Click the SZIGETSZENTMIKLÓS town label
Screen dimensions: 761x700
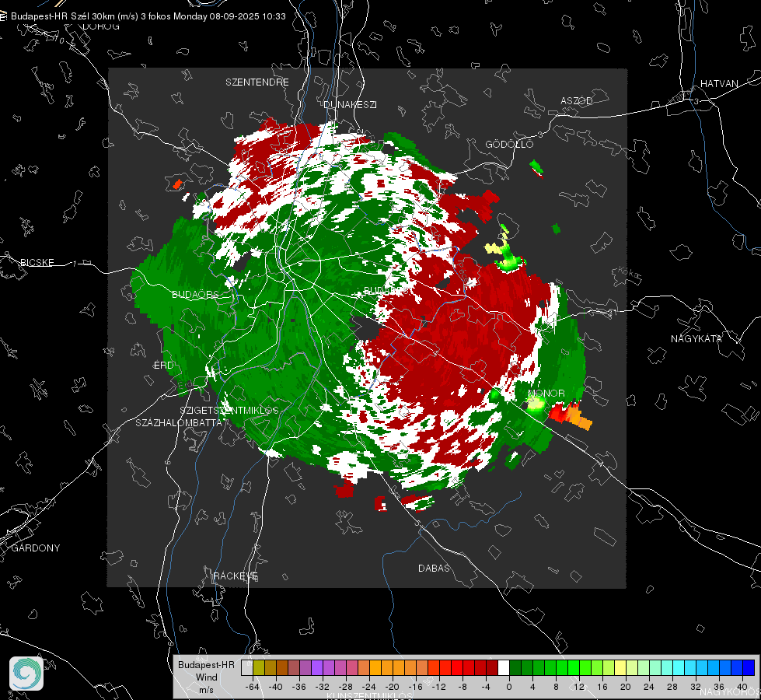pos(229,411)
